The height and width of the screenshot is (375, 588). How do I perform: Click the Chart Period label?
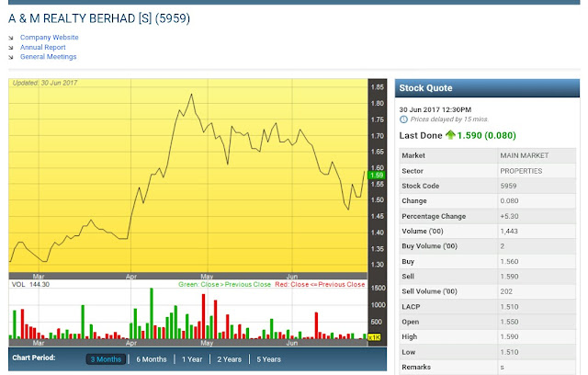coord(34,358)
